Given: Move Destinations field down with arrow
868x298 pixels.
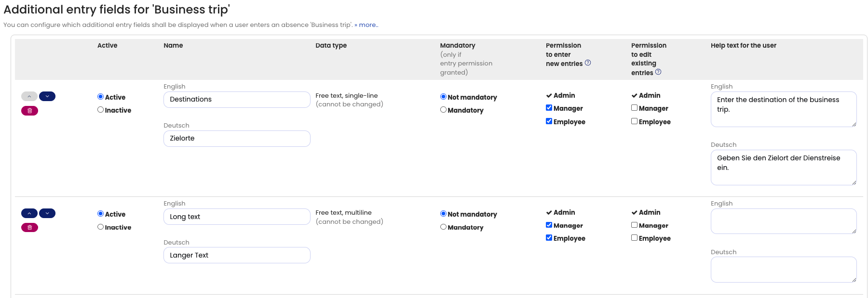Looking at the screenshot, I should coord(47,96).
